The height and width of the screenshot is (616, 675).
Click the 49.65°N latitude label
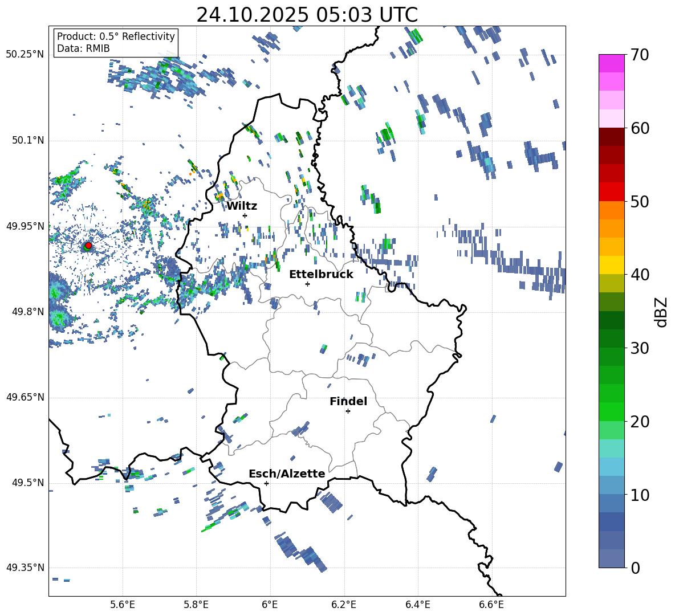[25, 397]
